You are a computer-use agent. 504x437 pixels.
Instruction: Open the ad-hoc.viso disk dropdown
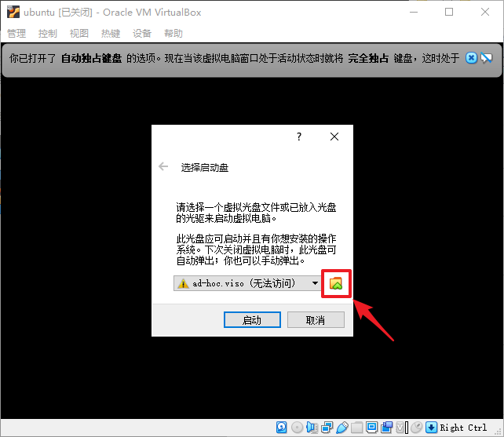click(247, 283)
